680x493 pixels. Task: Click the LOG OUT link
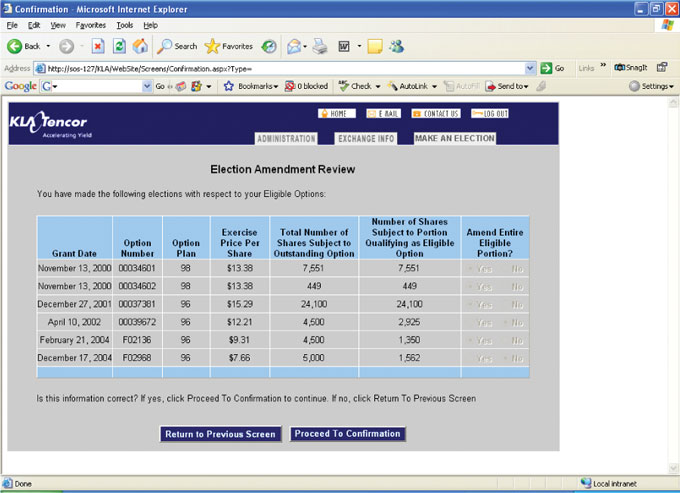[490, 114]
